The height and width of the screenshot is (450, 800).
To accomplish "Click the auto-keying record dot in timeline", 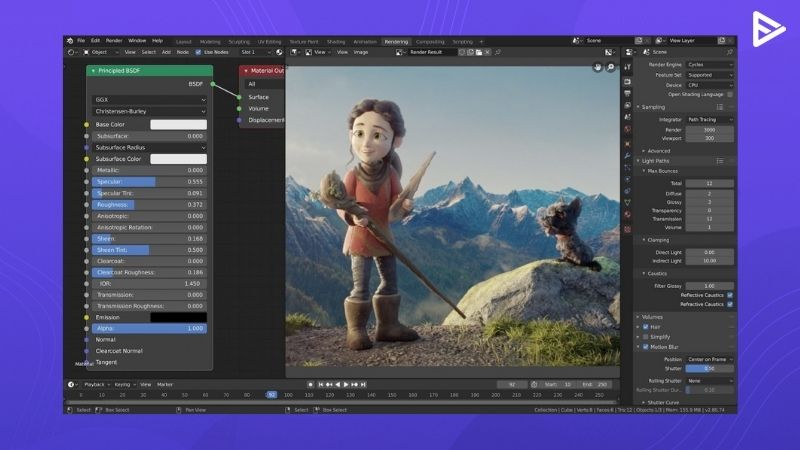I will coord(310,385).
